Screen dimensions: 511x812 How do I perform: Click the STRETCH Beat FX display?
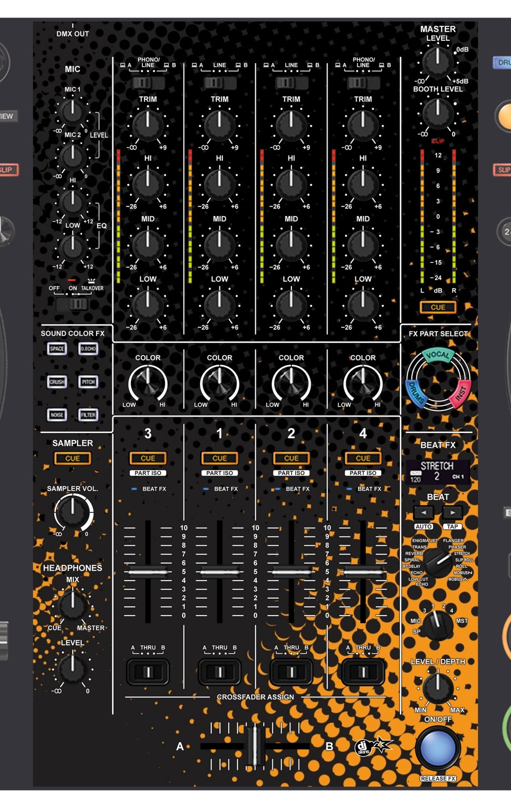438,472
